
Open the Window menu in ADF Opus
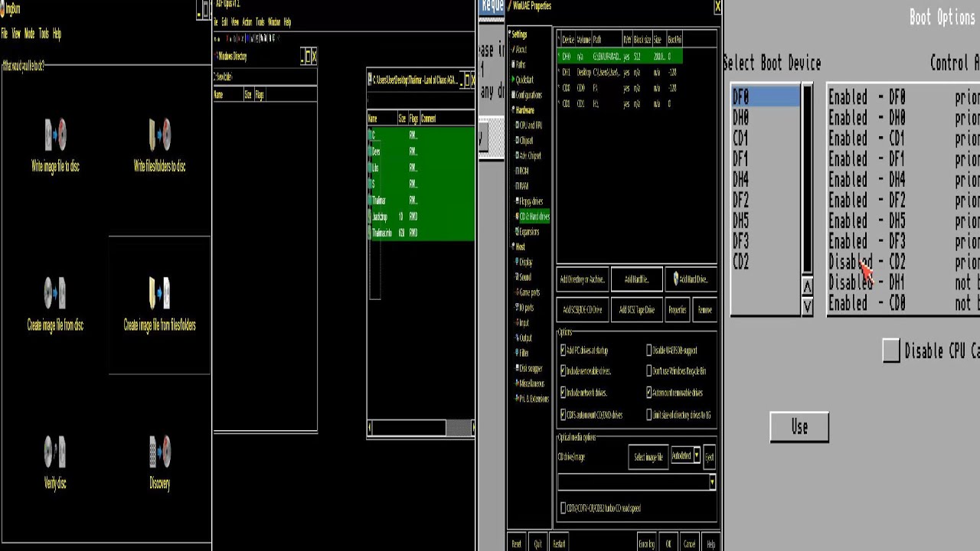point(273,22)
